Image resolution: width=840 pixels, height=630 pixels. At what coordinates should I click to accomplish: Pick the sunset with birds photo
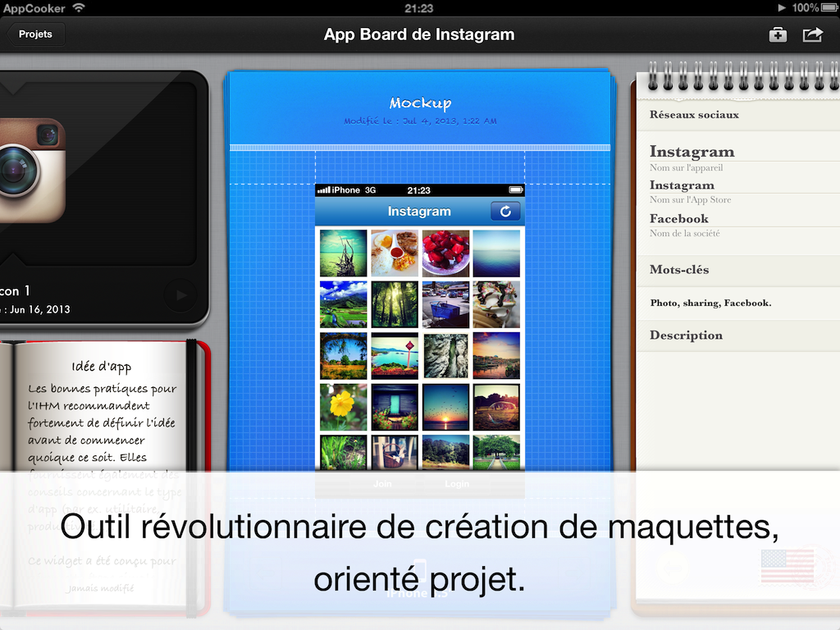[x=445, y=407]
